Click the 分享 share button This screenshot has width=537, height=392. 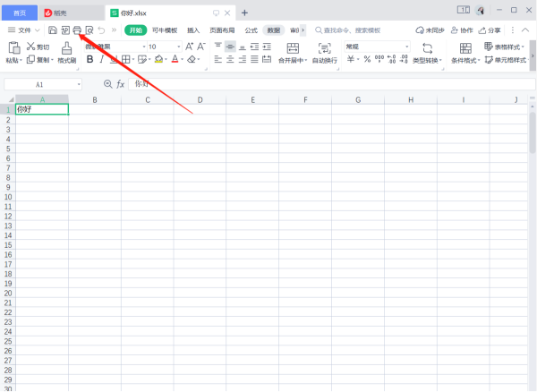pos(489,30)
